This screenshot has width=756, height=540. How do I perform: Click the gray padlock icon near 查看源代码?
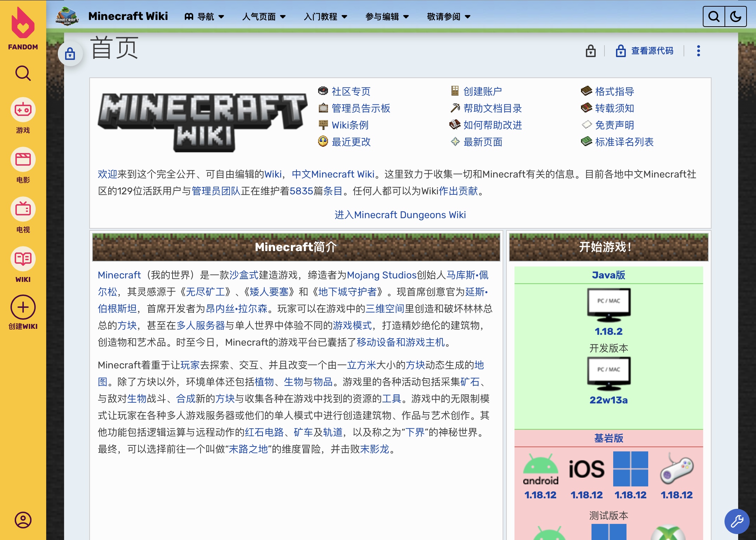[591, 51]
